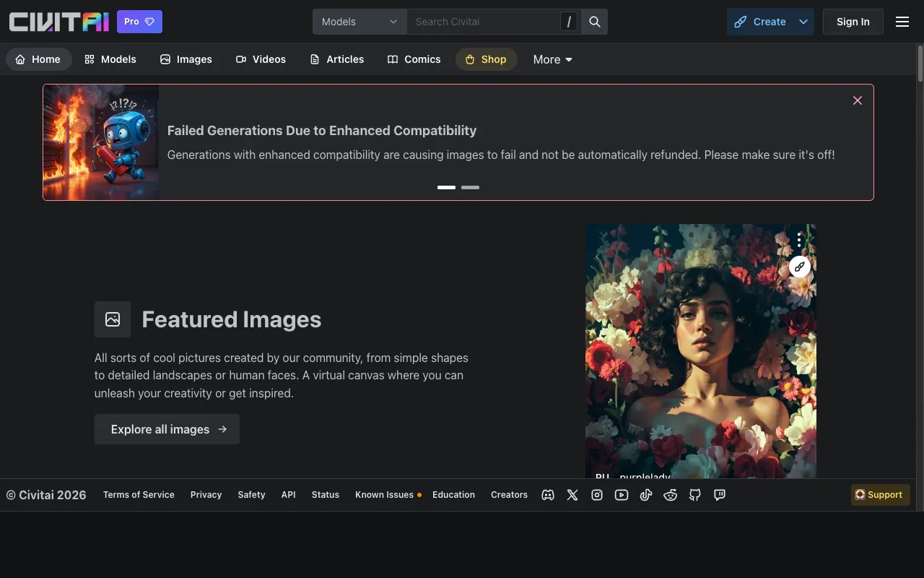This screenshot has height=578, width=924.
Task: Expand the Create dropdown arrow
Action: 803,22
